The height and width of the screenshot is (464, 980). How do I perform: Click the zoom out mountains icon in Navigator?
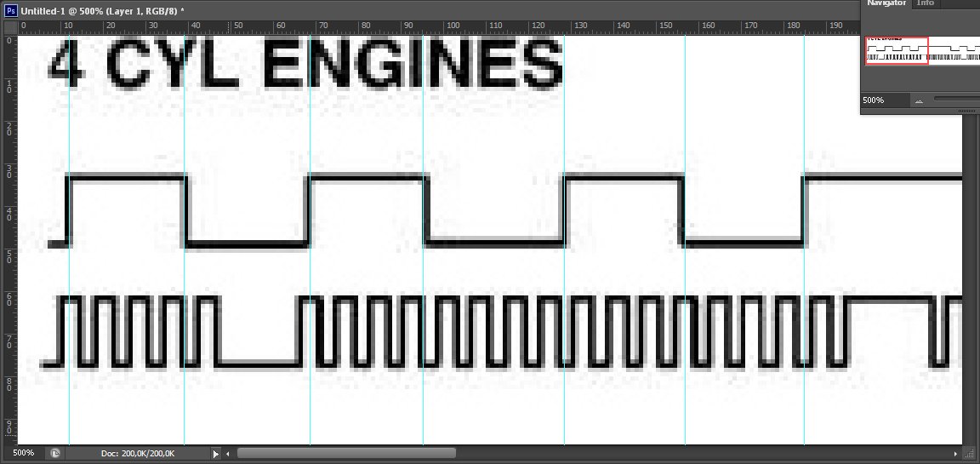(919, 100)
